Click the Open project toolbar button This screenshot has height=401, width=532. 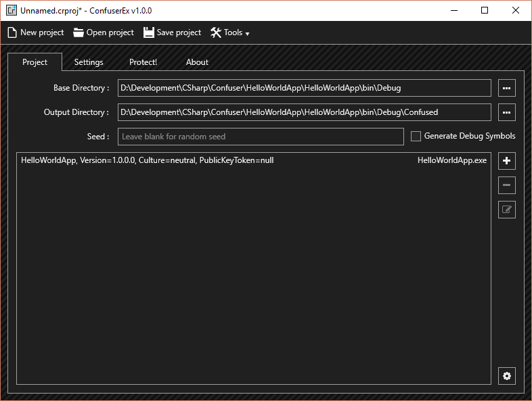(x=104, y=32)
